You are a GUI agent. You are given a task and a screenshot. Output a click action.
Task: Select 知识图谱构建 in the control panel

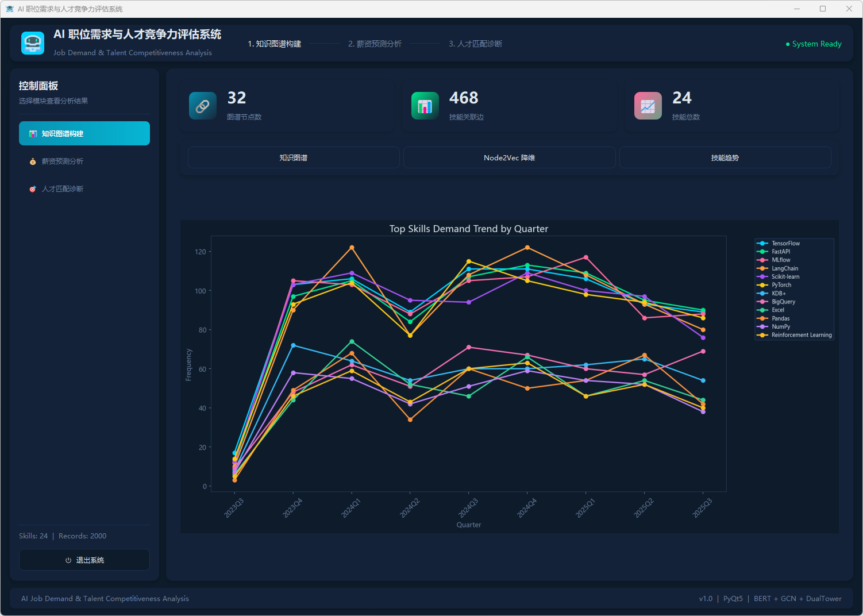[x=84, y=133]
